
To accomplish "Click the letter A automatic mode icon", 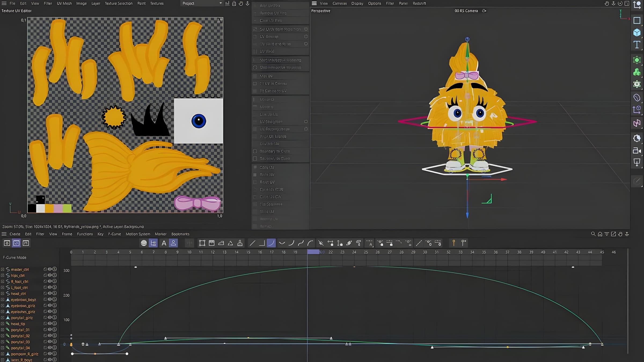I will pyautogui.click(x=164, y=243).
